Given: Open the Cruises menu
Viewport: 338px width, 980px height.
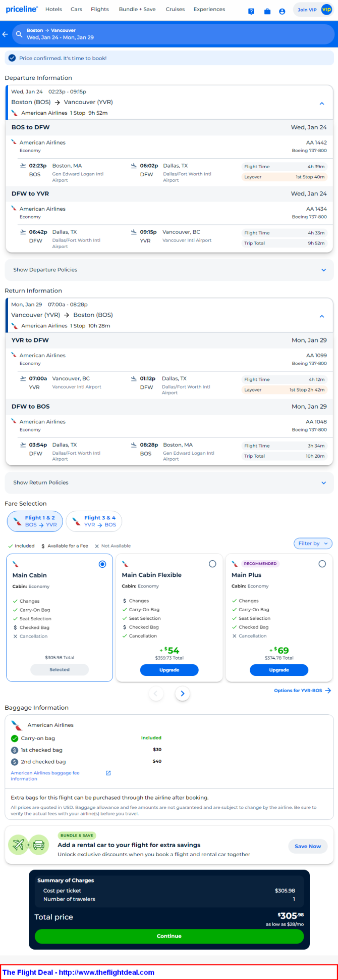Looking at the screenshot, I should pos(175,9).
